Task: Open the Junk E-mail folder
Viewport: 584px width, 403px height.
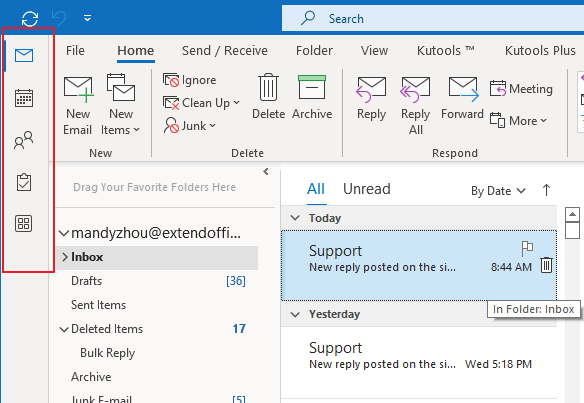Action: [x=101, y=399]
